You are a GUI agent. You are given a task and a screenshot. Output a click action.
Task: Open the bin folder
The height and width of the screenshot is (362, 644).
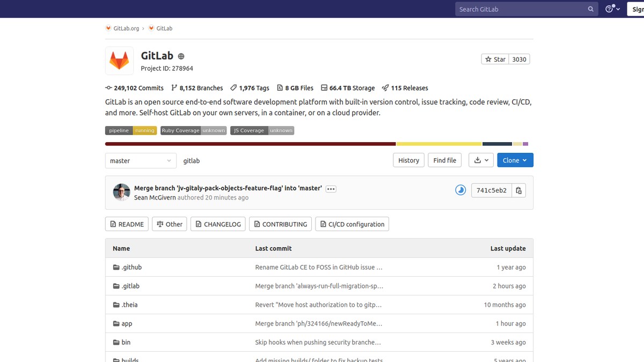click(126, 342)
